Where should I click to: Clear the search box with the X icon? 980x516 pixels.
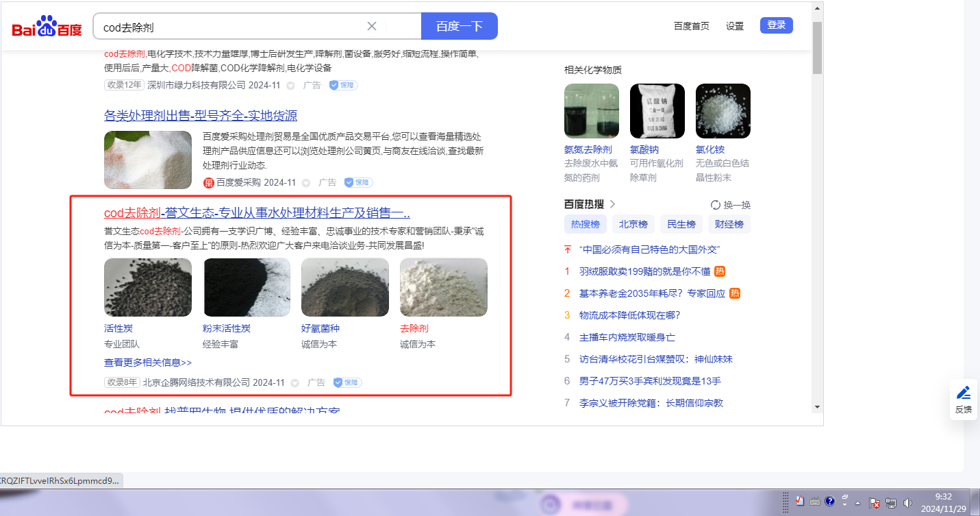(372, 26)
